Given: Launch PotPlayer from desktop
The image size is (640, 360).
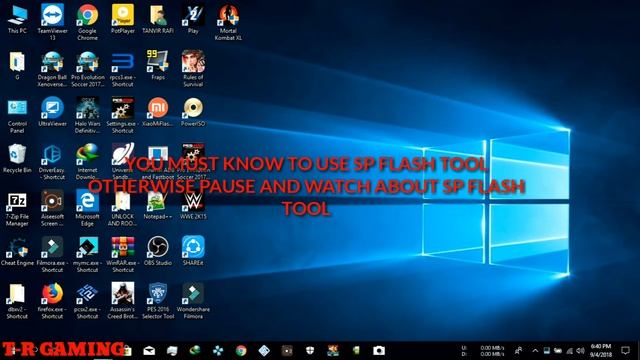Looking at the screenshot, I should 123,18.
